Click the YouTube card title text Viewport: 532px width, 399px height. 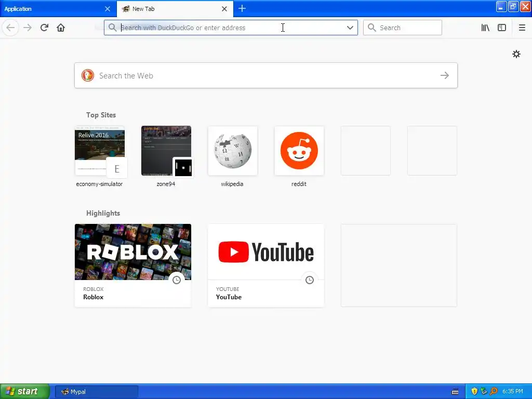(x=229, y=297)
